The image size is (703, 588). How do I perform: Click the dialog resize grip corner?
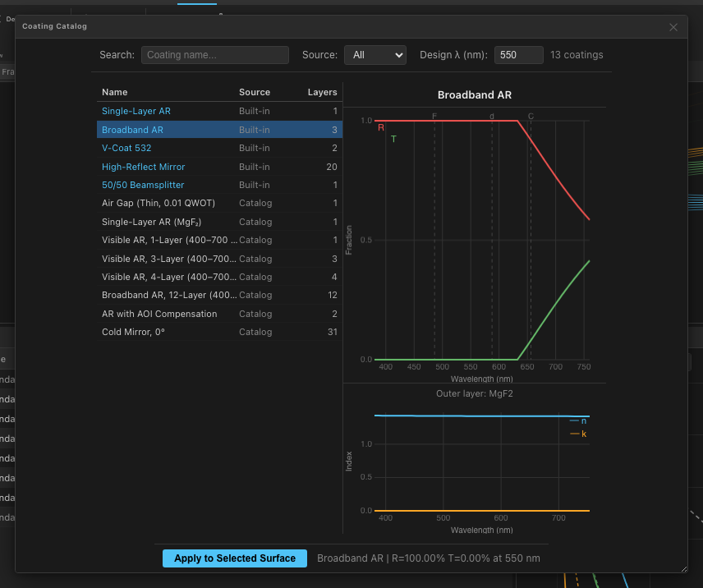click(x=682, y=567)
